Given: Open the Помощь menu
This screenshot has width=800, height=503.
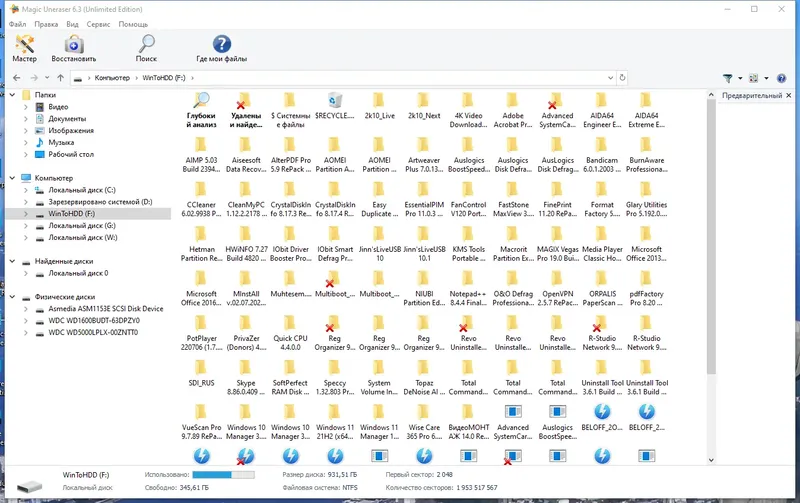Looking at the screenshot, I should tap(133, 24).
